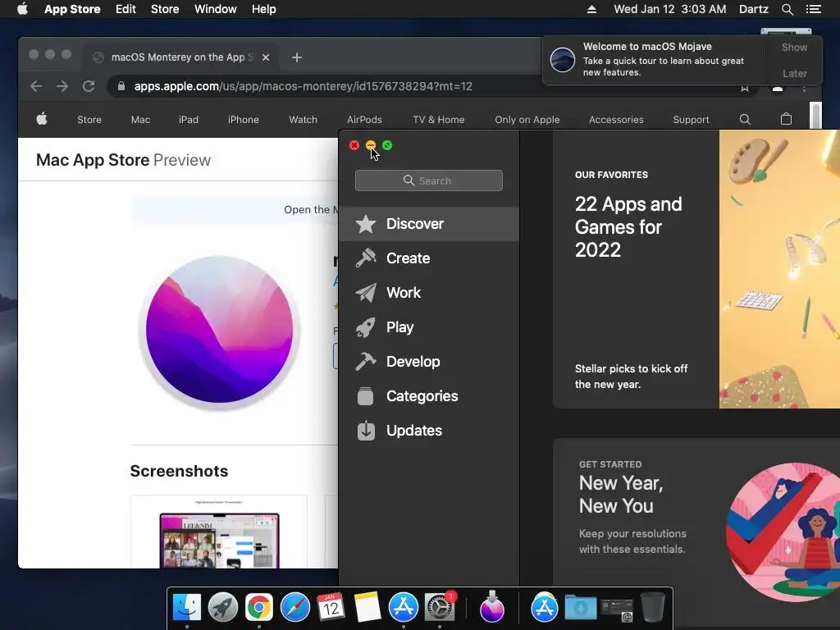
Task: Select the macOS Monterey Chrome tab
Action: click(182, 57)
